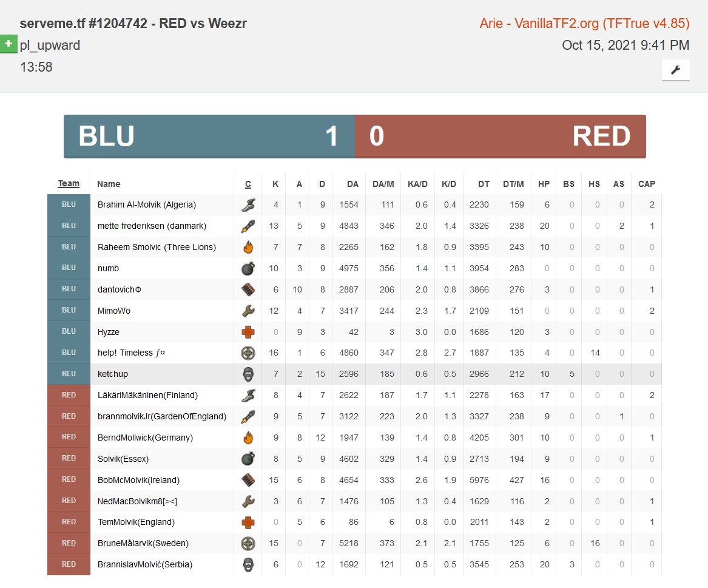Sort players by the DA/M column header
The height and width of the screenshot is (588, 708).
[x=383, y=184]
